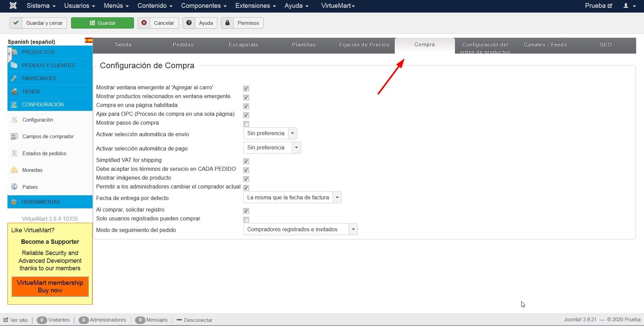Click the question mark help icon

(x=189, y=23)
